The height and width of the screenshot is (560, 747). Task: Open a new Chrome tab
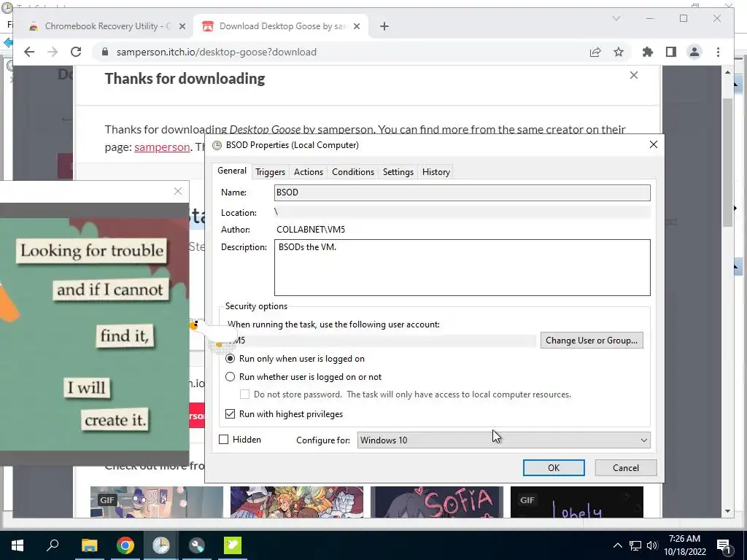click(384, 27)
